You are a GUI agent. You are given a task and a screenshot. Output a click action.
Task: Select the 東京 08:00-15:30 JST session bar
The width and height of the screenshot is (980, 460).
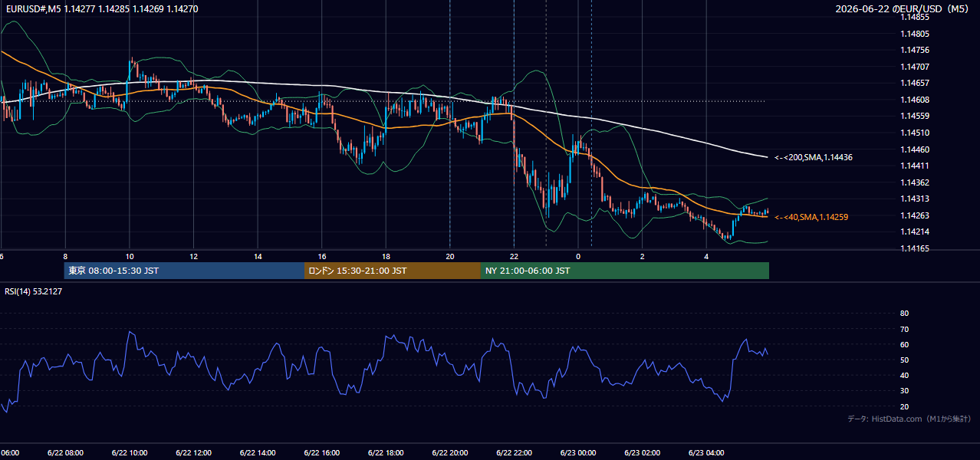(185, 271)
